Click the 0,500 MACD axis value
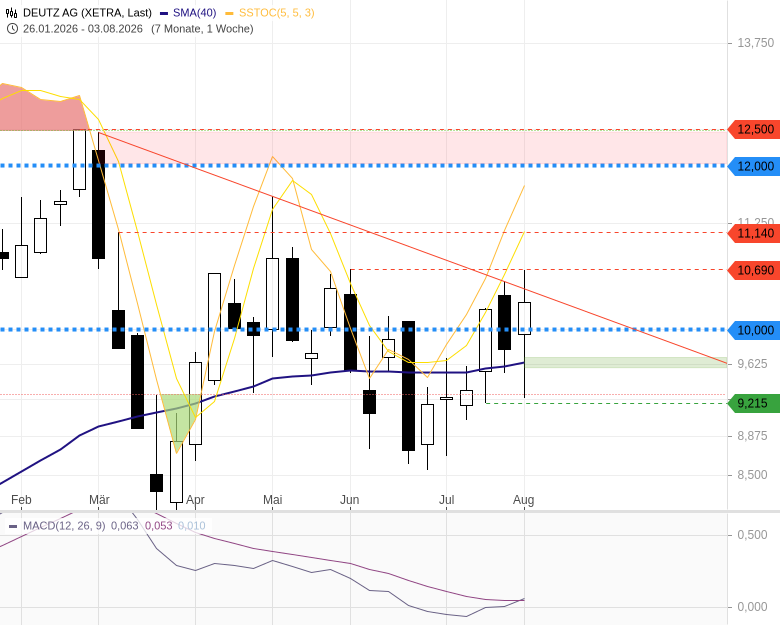 752,535
